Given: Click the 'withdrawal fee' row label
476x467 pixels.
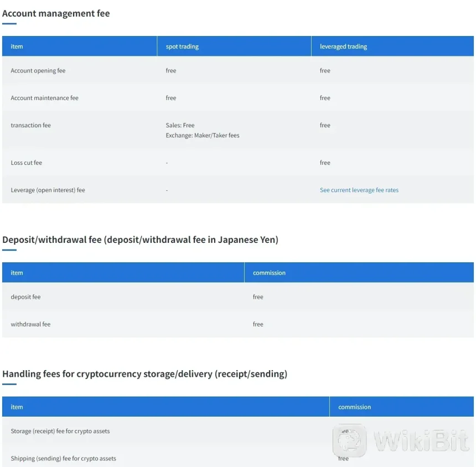Looking at the screenshot, I should tap(30, 324).
